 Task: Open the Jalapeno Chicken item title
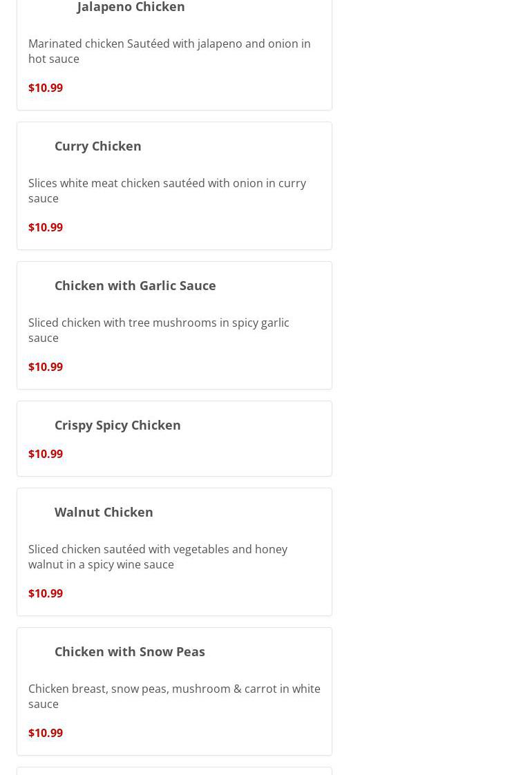[x=131, y=7]
